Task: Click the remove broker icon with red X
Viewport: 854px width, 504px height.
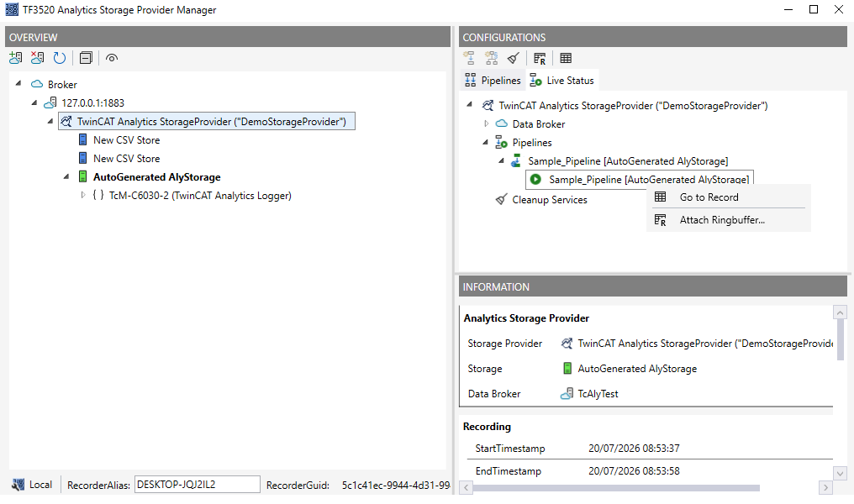Action: click(x=38, y=58)
